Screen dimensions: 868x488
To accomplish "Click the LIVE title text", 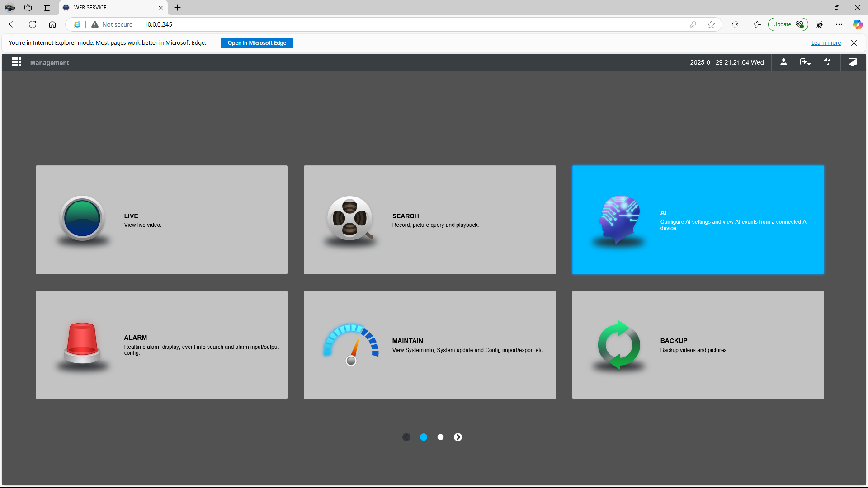I will (131, 216).
